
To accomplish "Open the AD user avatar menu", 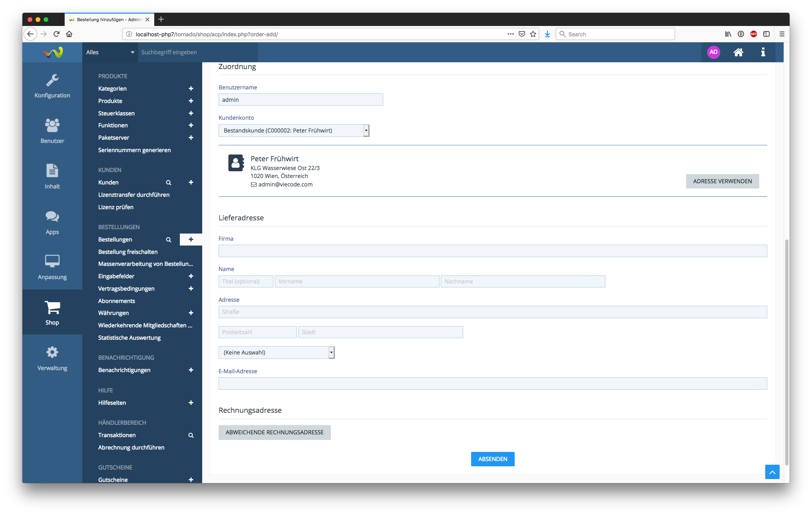I will [713, 52].
